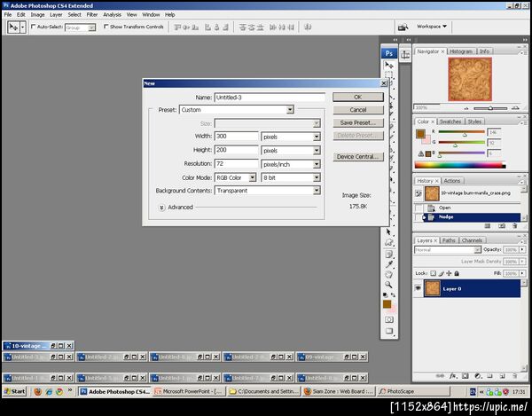Viewport: 532px width, 416px height.
Task: Click Lock image pixels brush icon
Action: click(441, 273)
